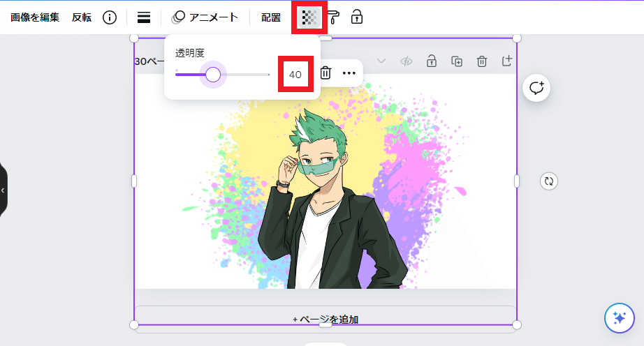Click the 30ページ page title text
The width and height of the screenshot is (644, 346).
pyautogui.click(x=149, y=61)
